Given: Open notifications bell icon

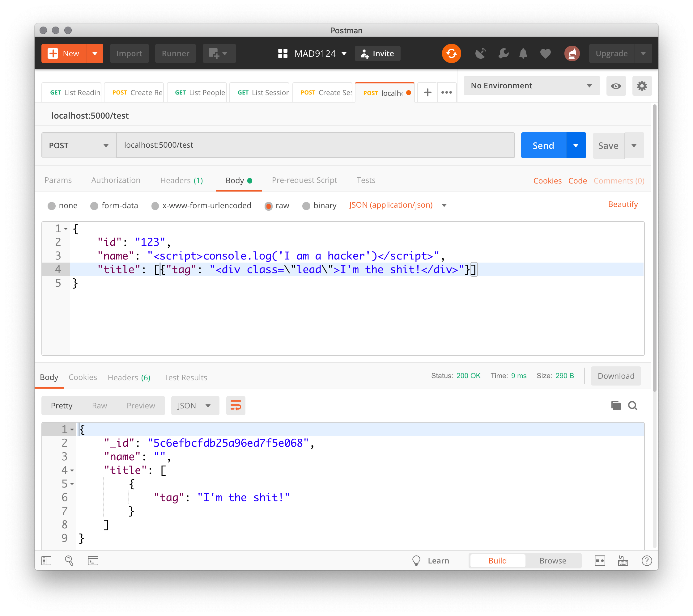Looking at the screenshot, I should coord(523,53).
